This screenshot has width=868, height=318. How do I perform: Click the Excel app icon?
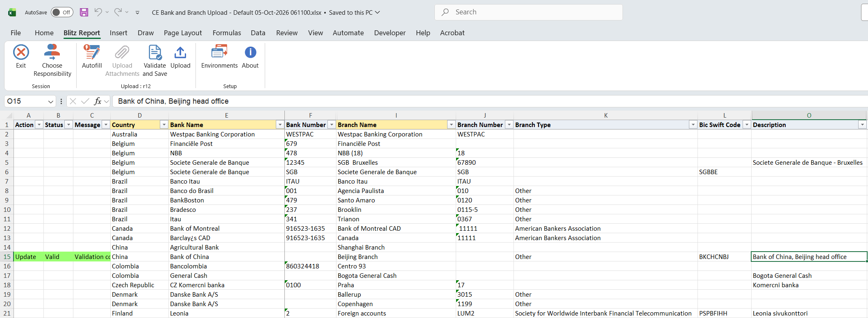[x=12, y=12]
